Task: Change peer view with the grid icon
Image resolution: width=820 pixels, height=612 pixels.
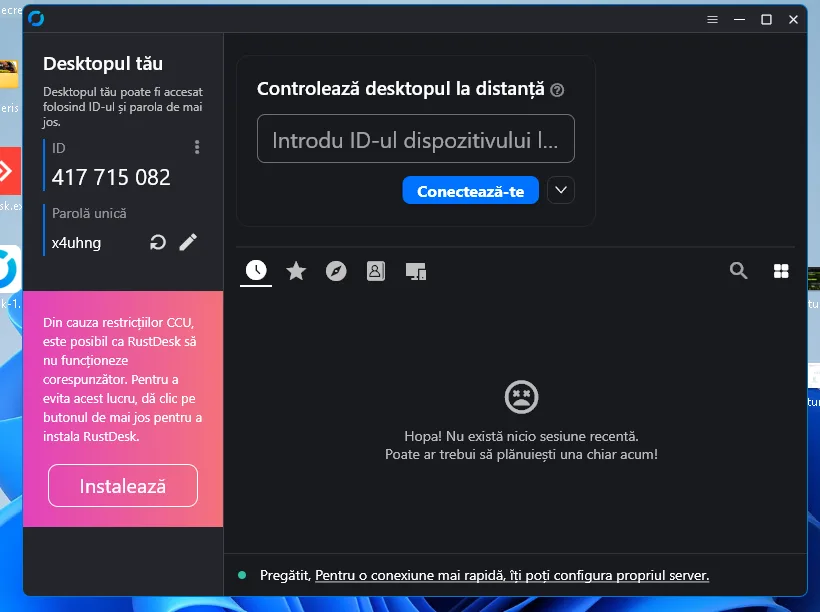Action: 781,271
